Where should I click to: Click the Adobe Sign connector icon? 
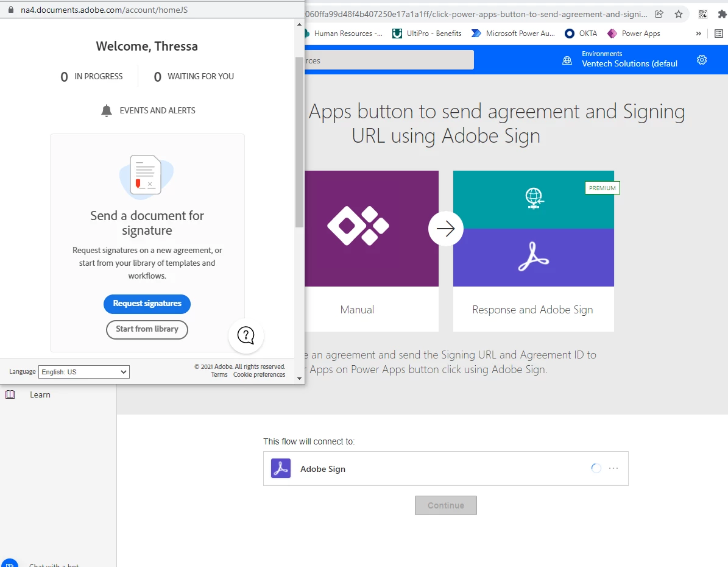coord(281,468)
